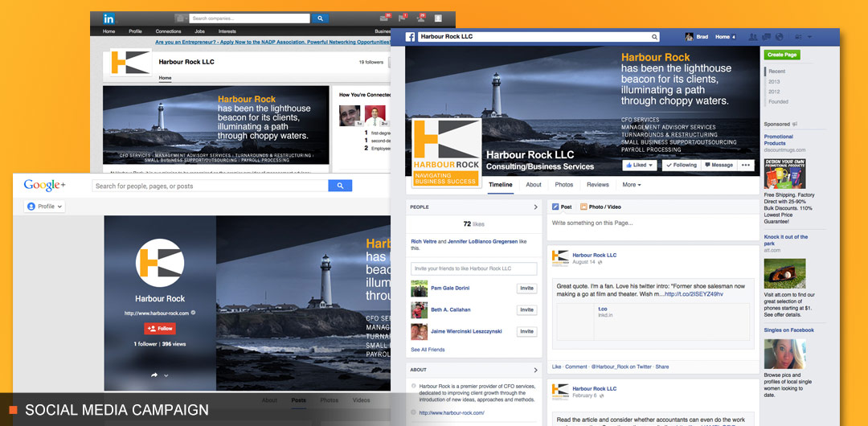Expand Facebook PEOPLE panel chevron

point(535,207)
